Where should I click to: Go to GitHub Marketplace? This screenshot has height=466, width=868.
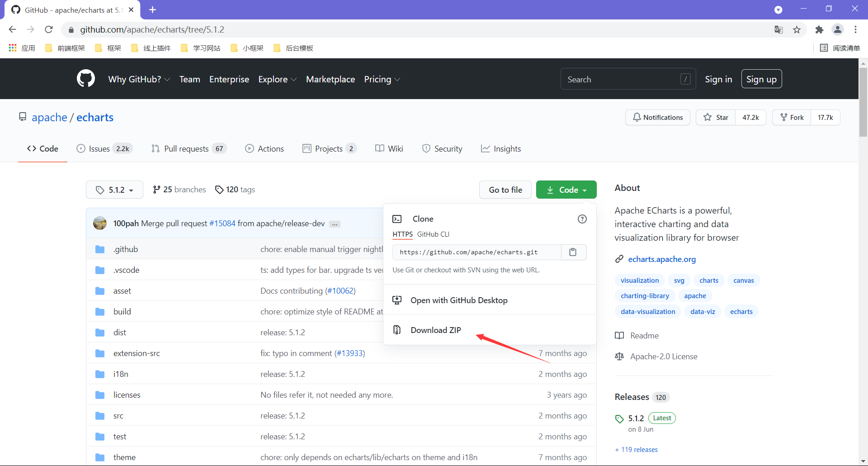[330, 79]
